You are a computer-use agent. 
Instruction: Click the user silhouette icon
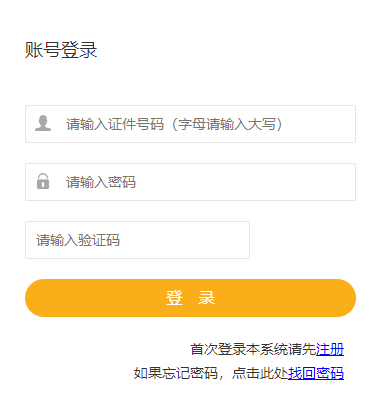tap(43, 124)
